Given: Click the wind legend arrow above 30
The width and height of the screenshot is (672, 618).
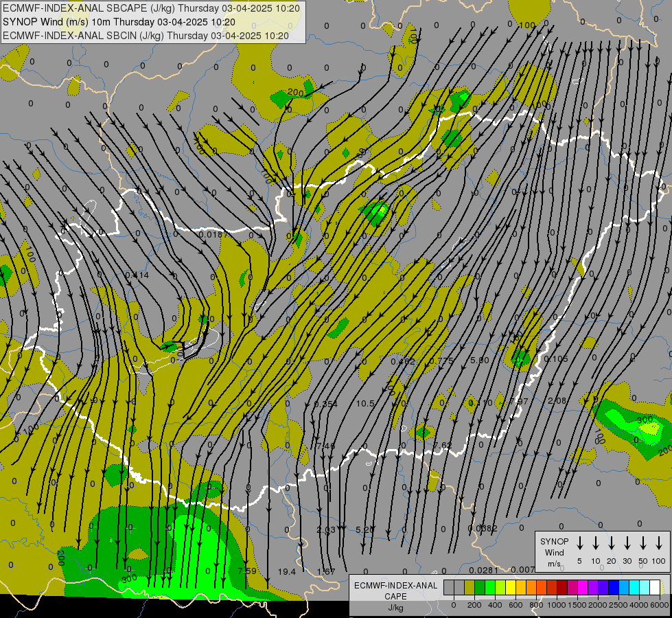Looking at the screenshot, I should tap(627, 543).
